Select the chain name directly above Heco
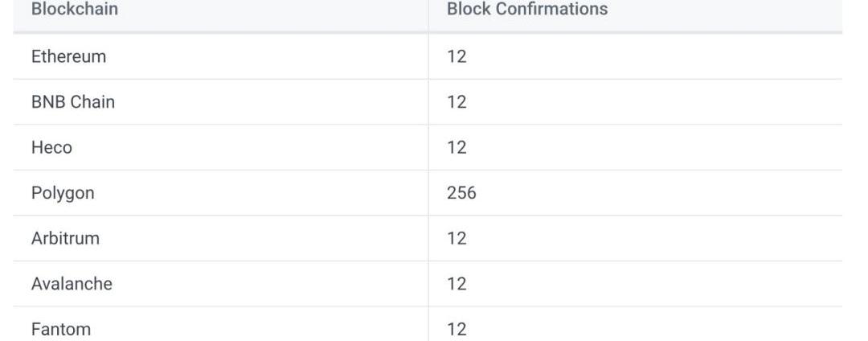Viewport: 868px width, 341px height. click(x=72, y=102)
